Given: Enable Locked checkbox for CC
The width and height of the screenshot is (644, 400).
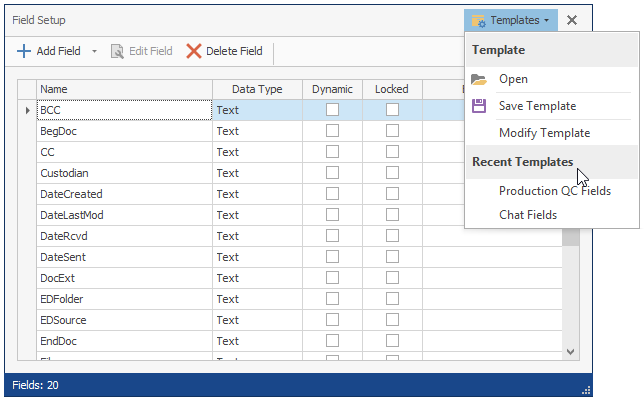Looking at the screenshot, I should pyautogui.click(x=392, y=152).
